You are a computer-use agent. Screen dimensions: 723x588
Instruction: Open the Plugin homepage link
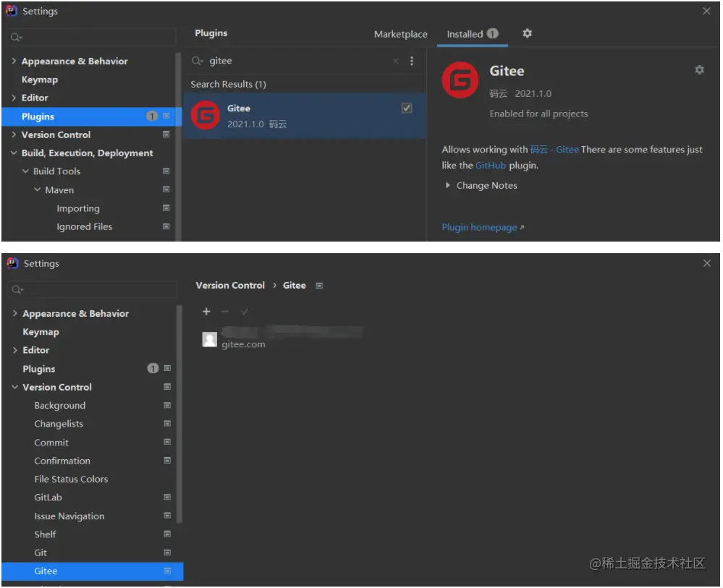click(483, 227)
